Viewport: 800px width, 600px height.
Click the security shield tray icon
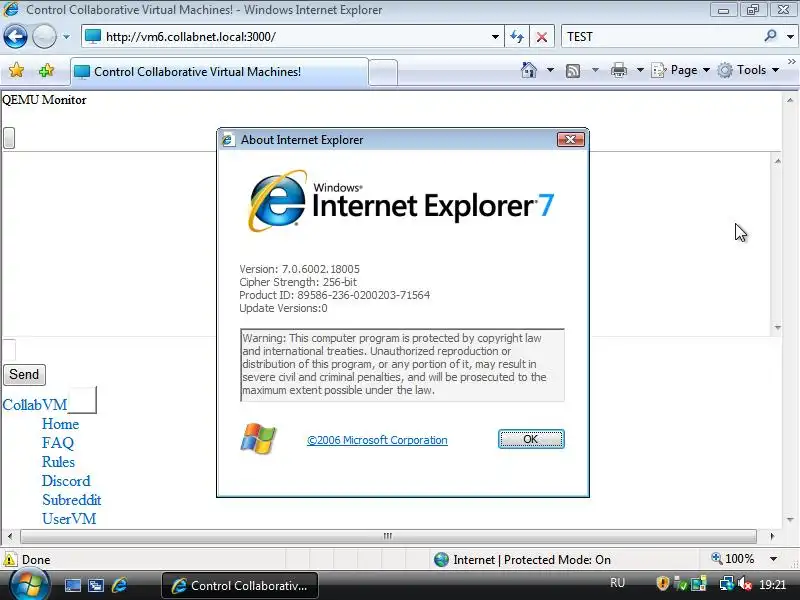click(662, 583)
